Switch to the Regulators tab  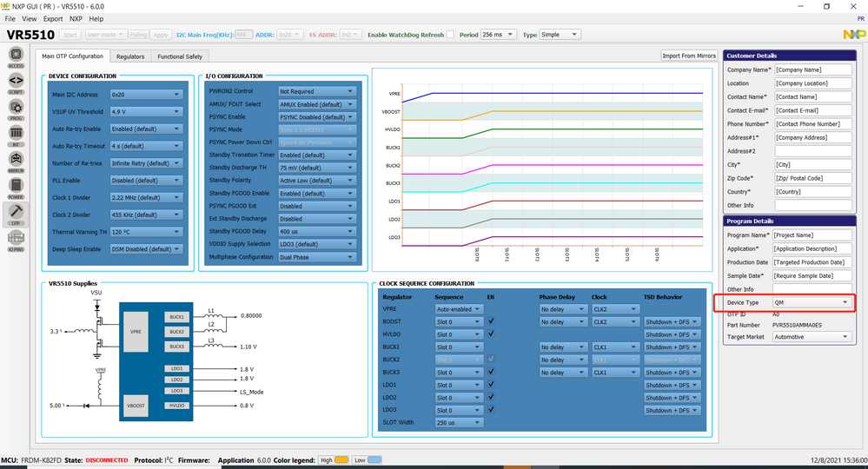[x=130, y=56]
